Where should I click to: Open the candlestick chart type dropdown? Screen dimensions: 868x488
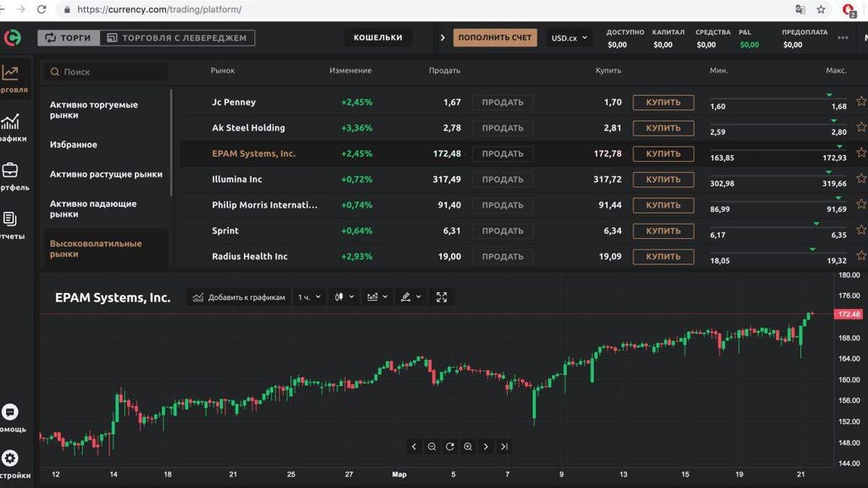[x=344, y=297]
